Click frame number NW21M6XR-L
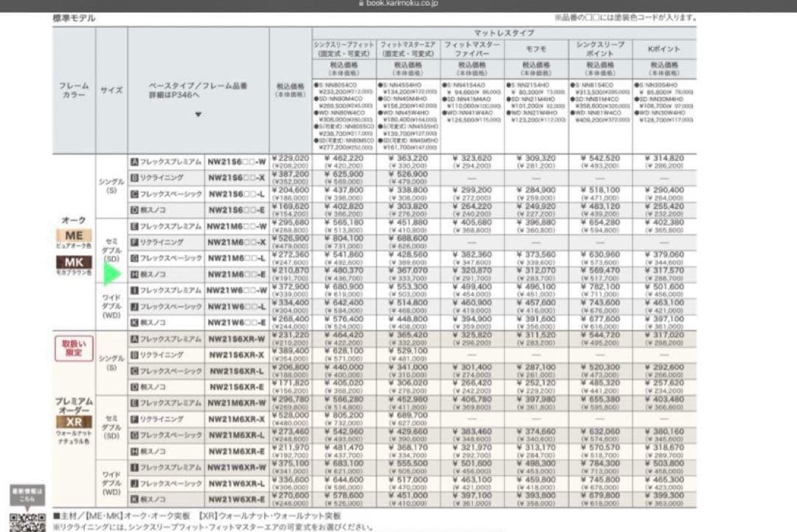 click(x=236, y=435)
